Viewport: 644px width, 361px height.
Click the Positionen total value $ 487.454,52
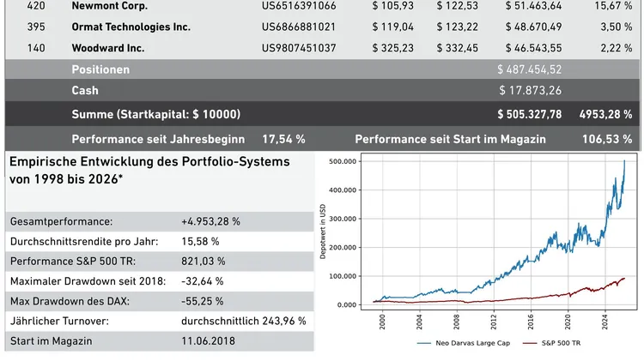pos(530,69)
